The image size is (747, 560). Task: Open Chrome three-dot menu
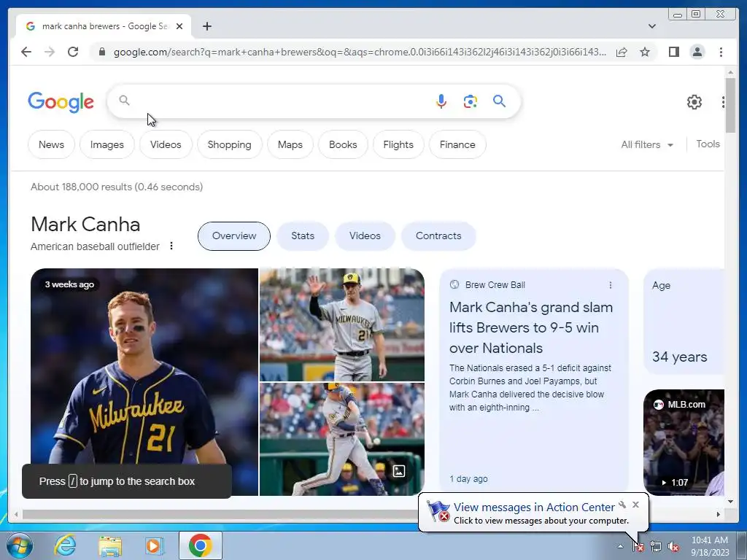(x=721, y=52)
